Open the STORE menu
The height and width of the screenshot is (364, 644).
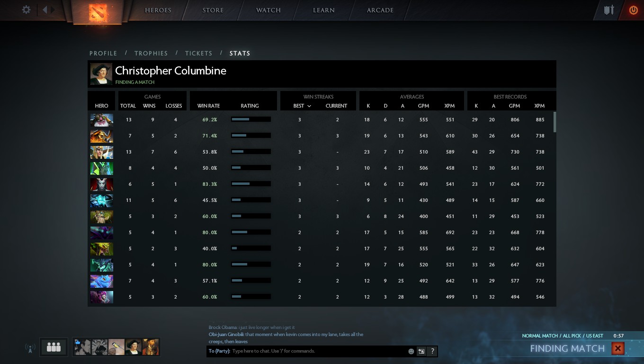[x=213, y=10]
